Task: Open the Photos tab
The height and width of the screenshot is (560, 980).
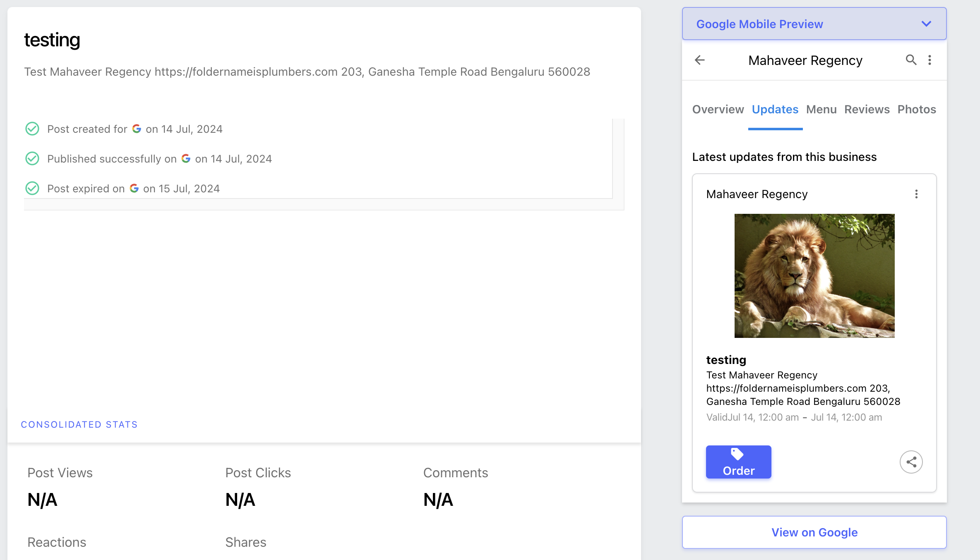Action: coord(917,109)
